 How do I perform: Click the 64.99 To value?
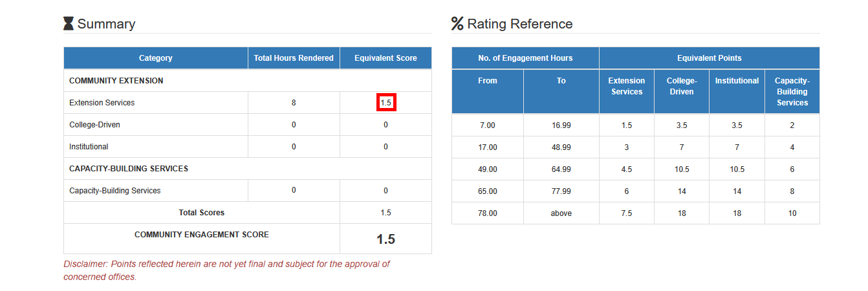point(561,169)
